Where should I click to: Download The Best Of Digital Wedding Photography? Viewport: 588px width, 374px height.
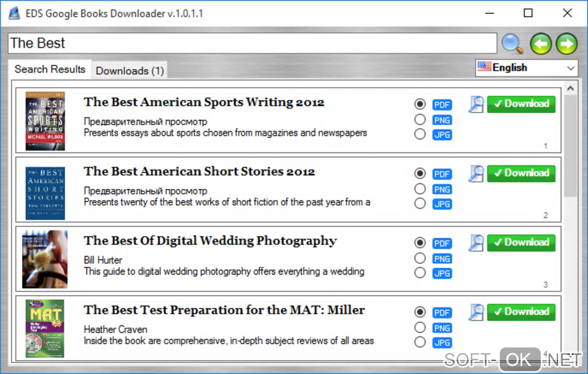(x=521, y=243)
